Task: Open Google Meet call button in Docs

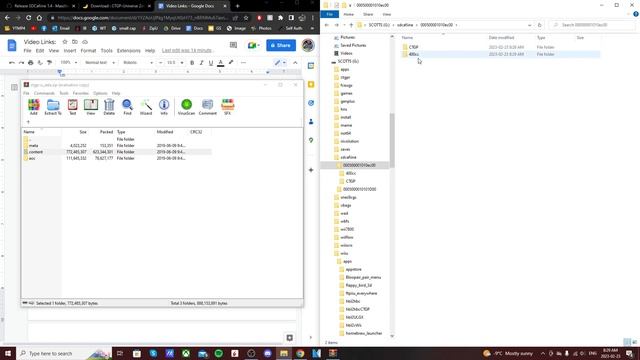Action: tap(253, 45)
